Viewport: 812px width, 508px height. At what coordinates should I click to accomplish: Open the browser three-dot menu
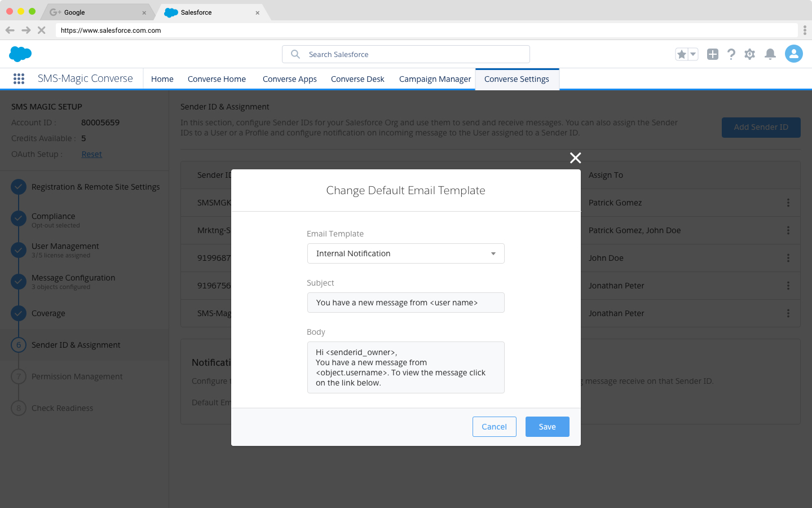[x=805, y=30]
